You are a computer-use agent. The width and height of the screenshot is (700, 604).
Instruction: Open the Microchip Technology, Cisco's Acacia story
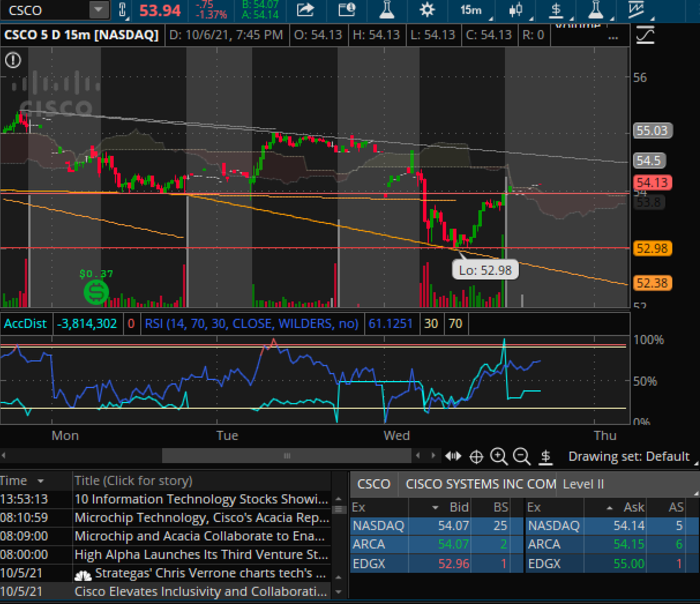coord(202,518)
